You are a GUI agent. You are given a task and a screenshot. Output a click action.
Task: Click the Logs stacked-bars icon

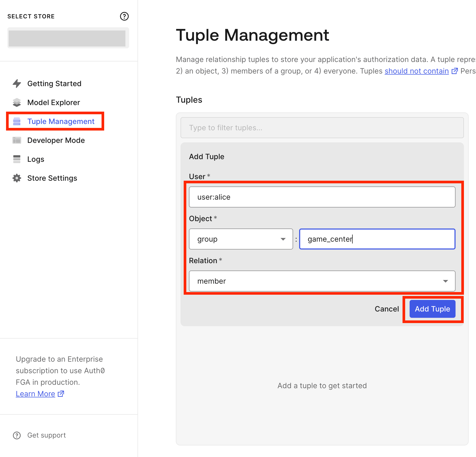tap(17, 159)
